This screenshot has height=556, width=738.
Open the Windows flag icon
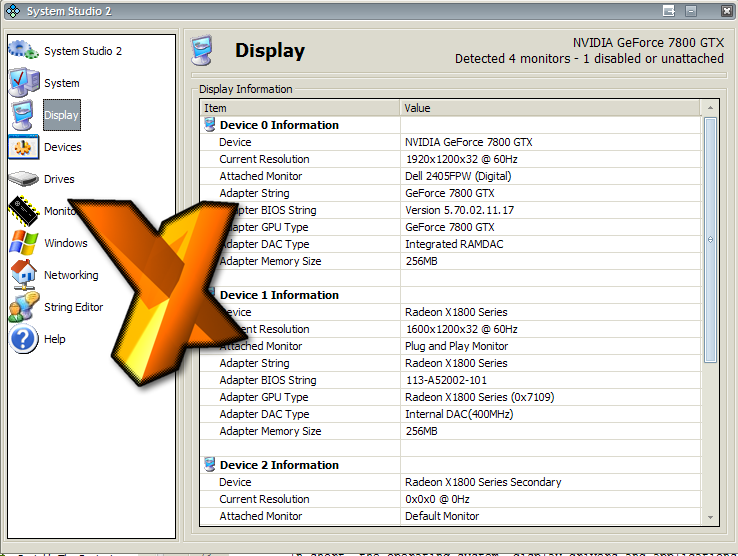tap(24, 243)
